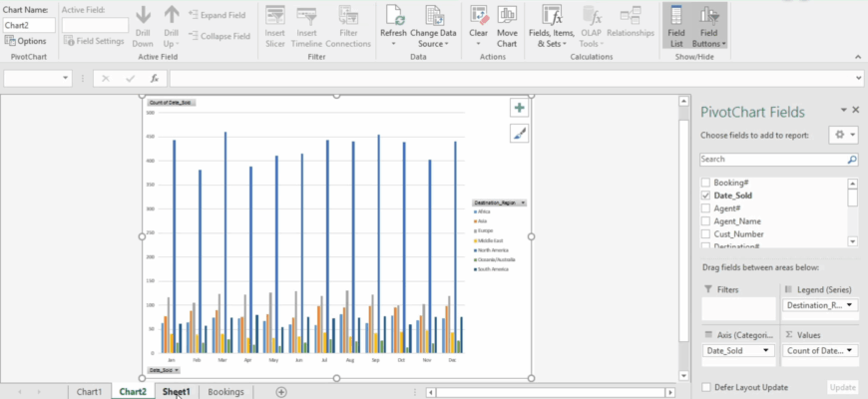Screen dimensions: 868x399
Task: Click the new sheet plus icon
Action: coord(281,392)
